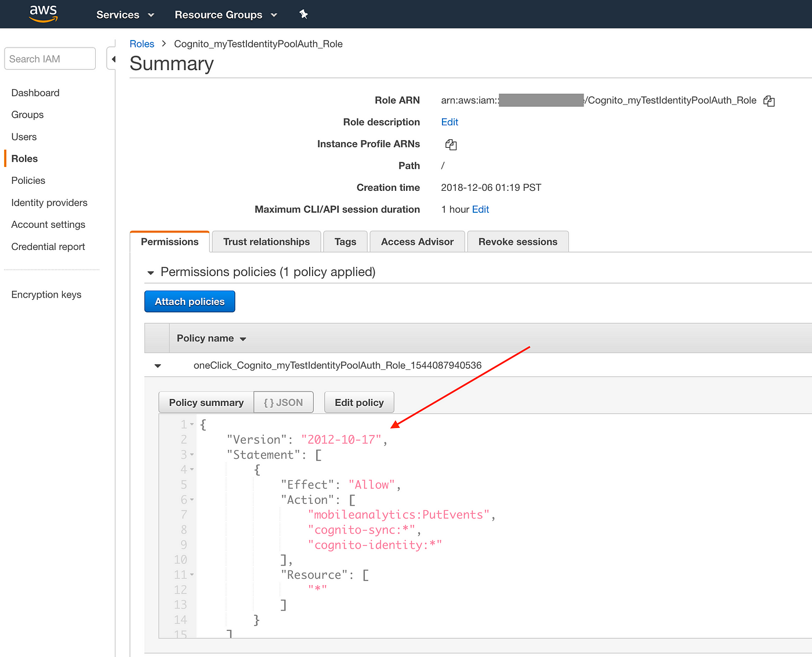Edit the Role description link

pyautogui.click(x=449, y=122)
